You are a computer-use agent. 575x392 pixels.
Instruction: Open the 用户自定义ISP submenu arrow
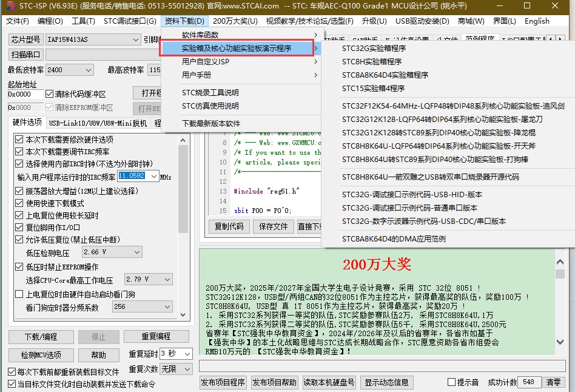316,62
